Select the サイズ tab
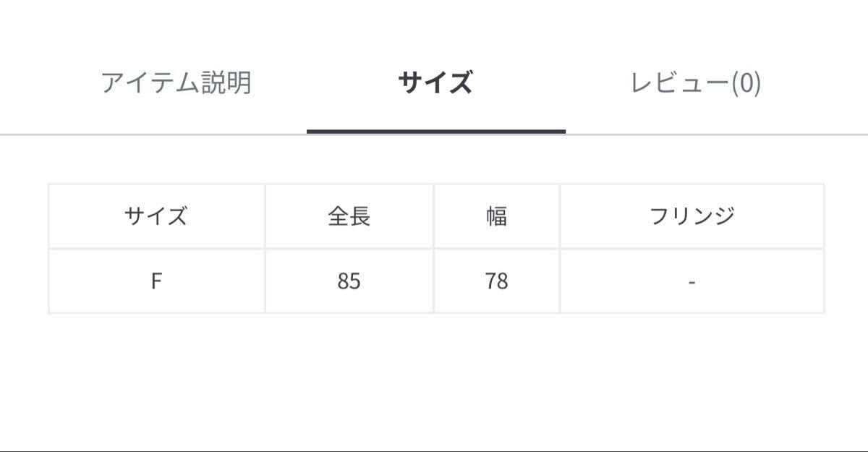 (435, 83)
